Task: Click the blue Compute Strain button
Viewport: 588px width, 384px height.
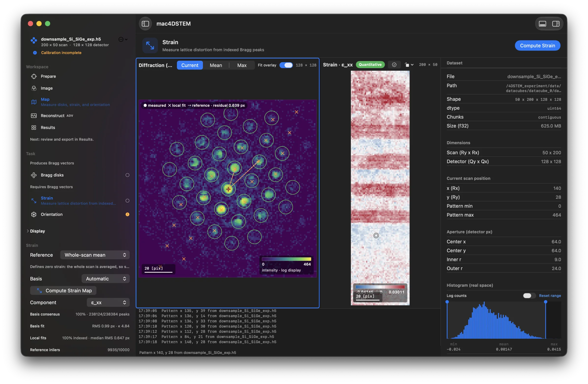Action: coord(537,46)
